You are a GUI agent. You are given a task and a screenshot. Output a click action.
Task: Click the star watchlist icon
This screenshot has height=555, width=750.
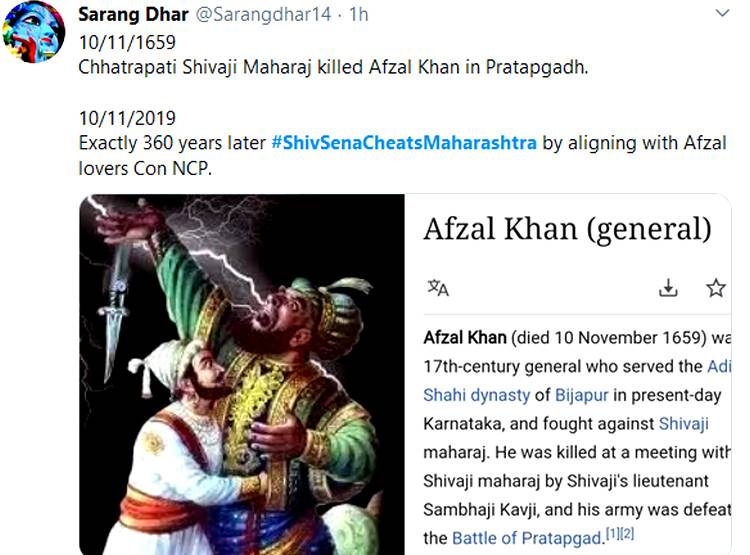point(716,288)
